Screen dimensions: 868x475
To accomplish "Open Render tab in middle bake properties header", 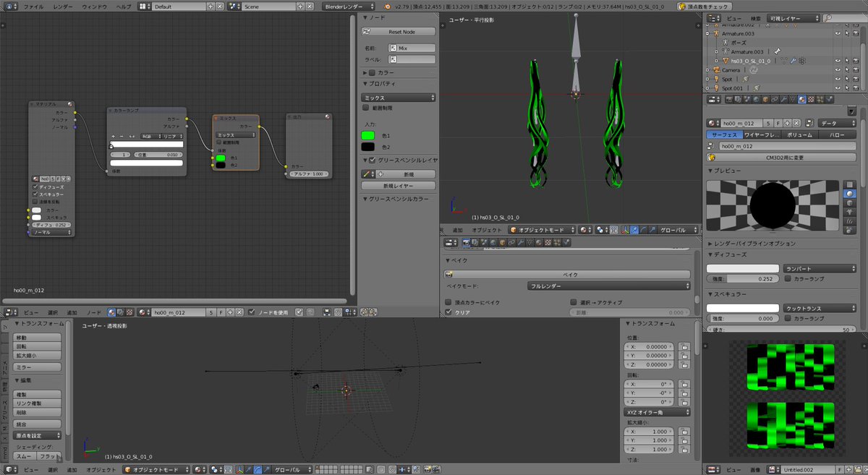I will (x=467, y=242).
